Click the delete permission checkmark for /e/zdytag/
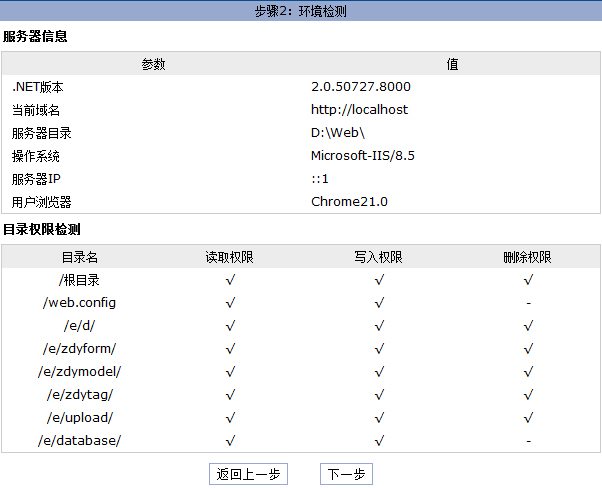602x488 pixels. pos(528,395)
